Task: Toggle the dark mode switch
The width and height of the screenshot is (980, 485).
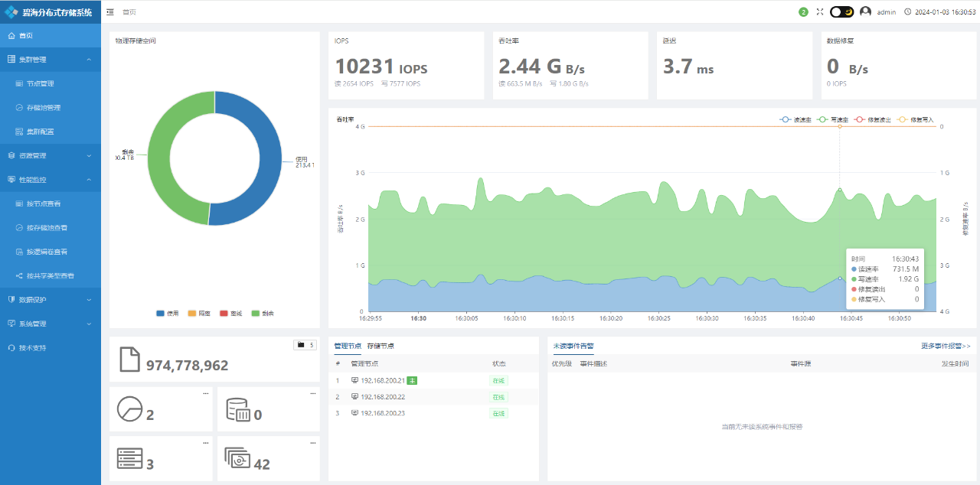Action: [x=842, y=11]
